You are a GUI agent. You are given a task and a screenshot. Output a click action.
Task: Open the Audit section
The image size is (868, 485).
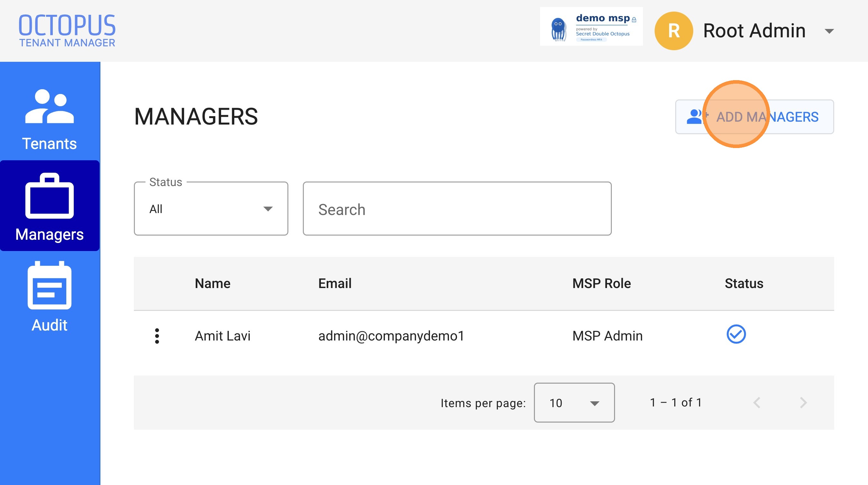click(x=50, y=297)
